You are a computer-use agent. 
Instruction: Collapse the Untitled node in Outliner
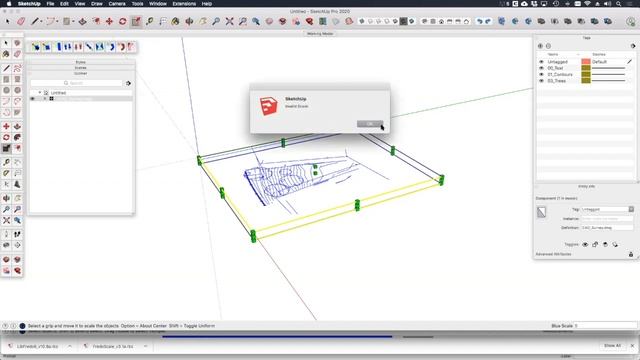pyautogui.click(x=40, y=93)
